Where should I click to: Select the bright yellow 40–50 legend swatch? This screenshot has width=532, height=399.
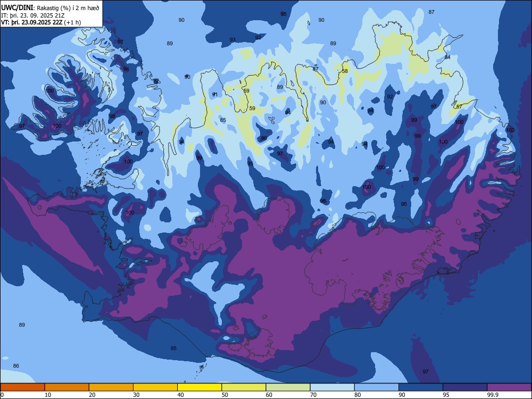199,387
